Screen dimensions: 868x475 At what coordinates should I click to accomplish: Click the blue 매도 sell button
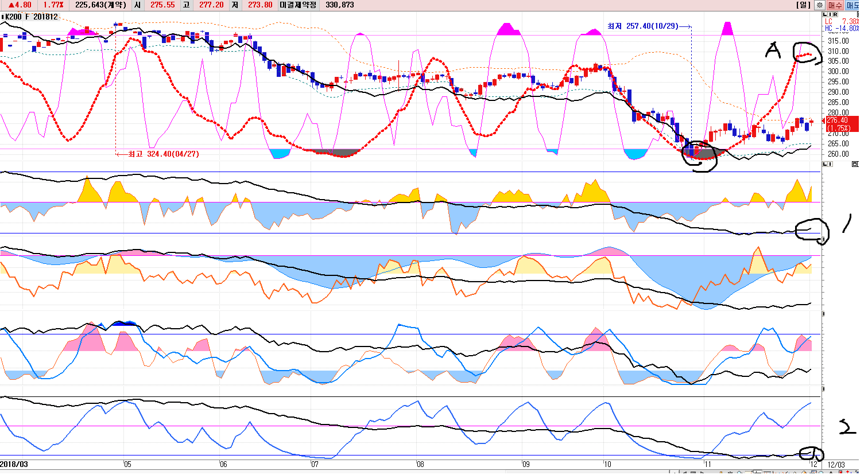coord(851,5)
